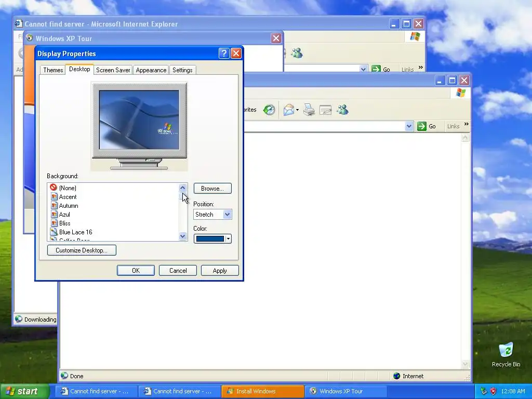This screenshot has height=399, width=532.
Task: Click Windows flag logo in front IE window
Action: click(x=461, y=92)
